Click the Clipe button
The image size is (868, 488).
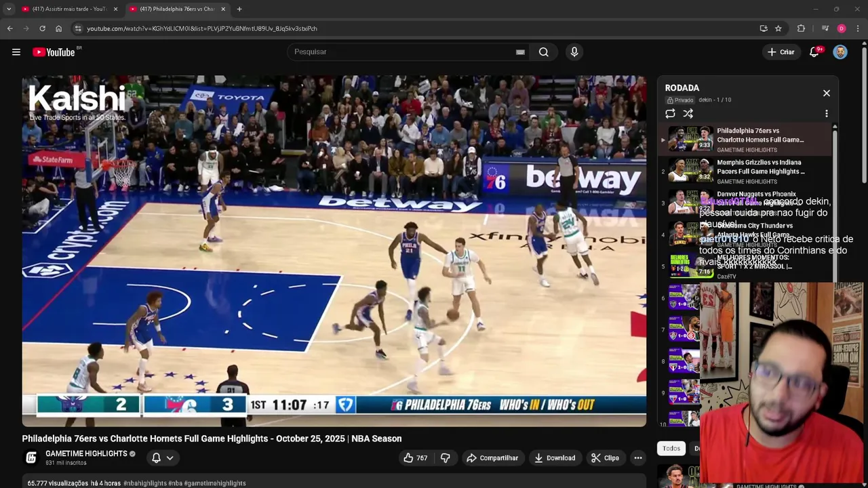[605, 458]
